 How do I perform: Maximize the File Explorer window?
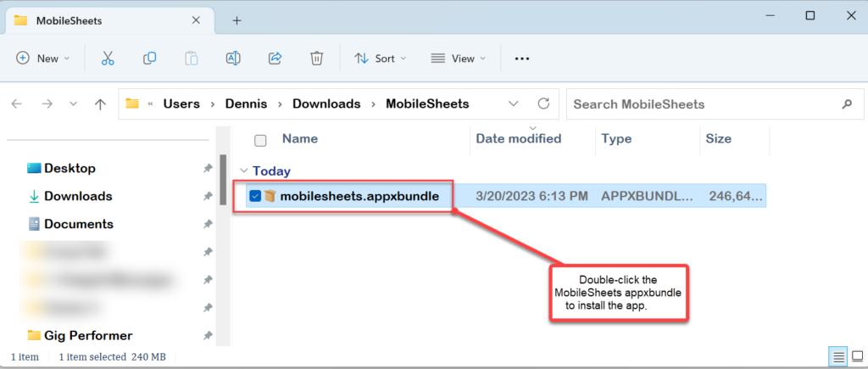point(810,15)
